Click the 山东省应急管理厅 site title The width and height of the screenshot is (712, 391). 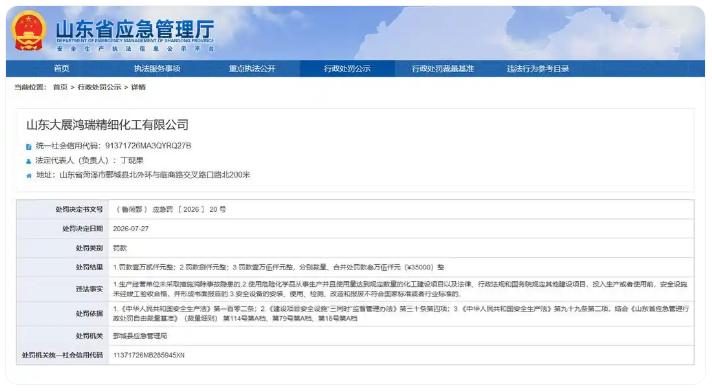135,30
